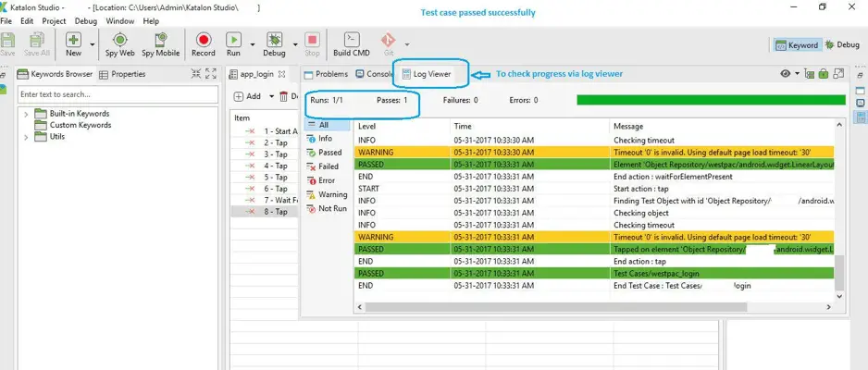Viewport: 868px width, 370px height.
Task: Open dropdown arrow beside eye icon
Action: (798, 74)
